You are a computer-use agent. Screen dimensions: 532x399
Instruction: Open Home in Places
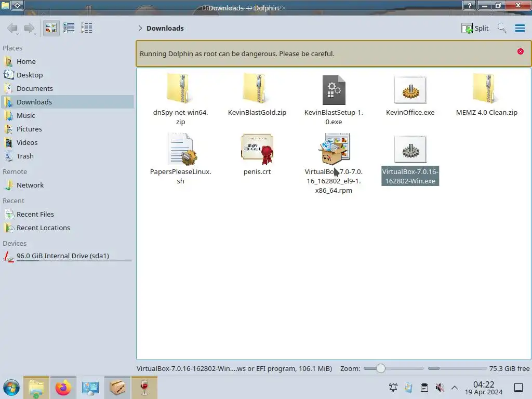(67, 61)
